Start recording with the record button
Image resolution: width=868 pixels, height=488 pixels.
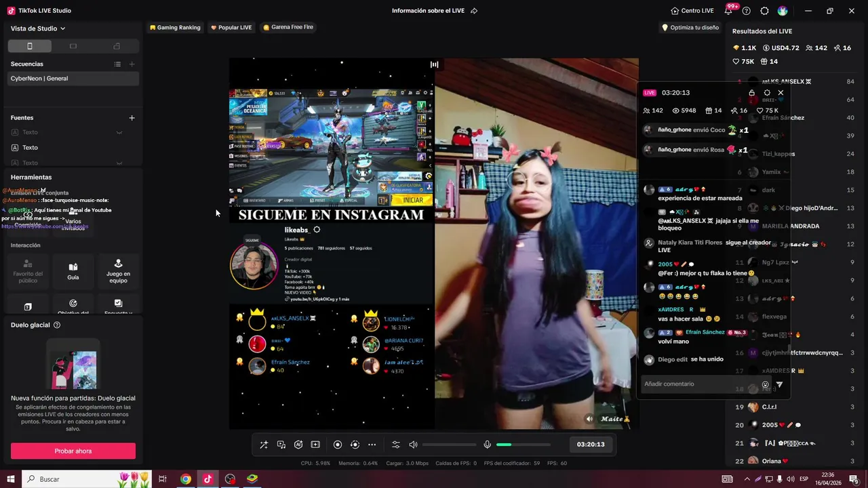(338, 445)
